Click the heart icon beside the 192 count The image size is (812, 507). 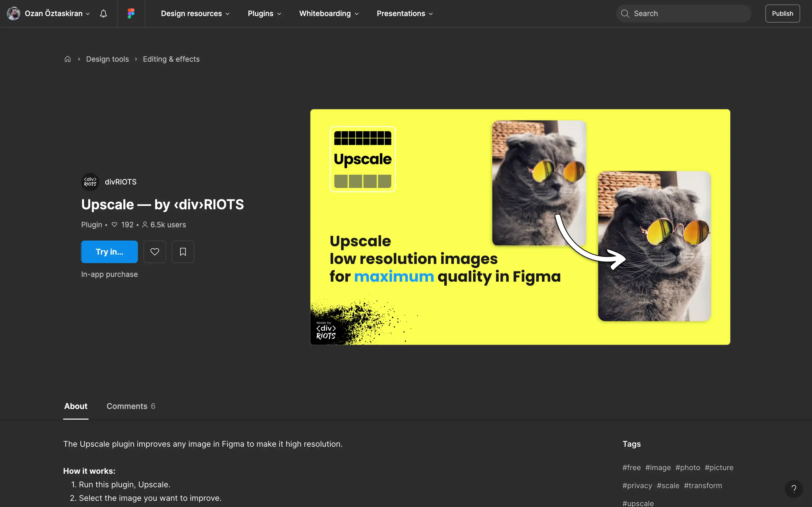point(114,225)
